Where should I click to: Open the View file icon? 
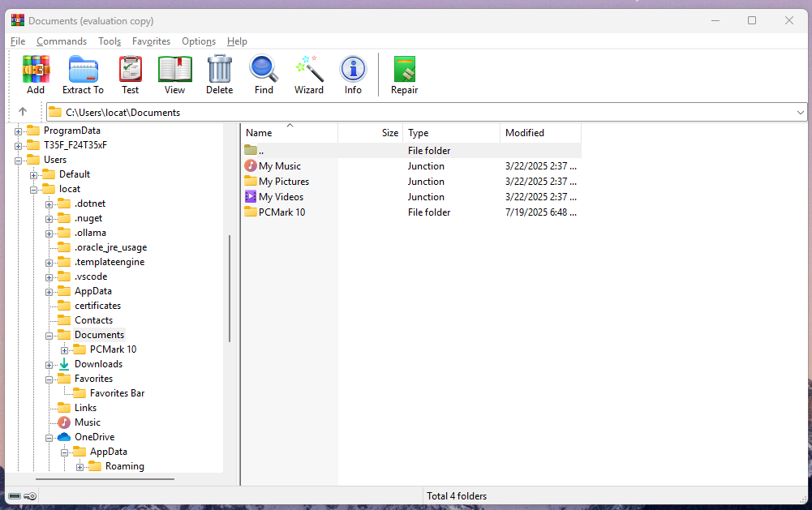pyautogui.click(x=174, y=73)
